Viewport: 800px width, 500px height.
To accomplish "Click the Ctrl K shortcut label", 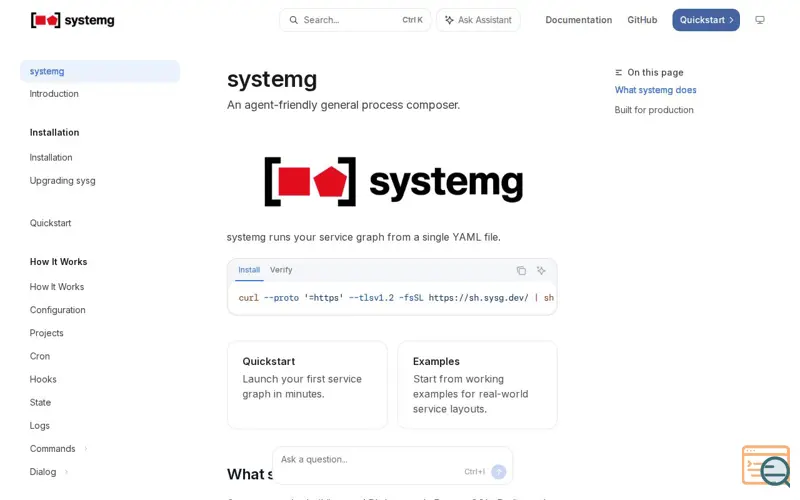I will [412, 20].
